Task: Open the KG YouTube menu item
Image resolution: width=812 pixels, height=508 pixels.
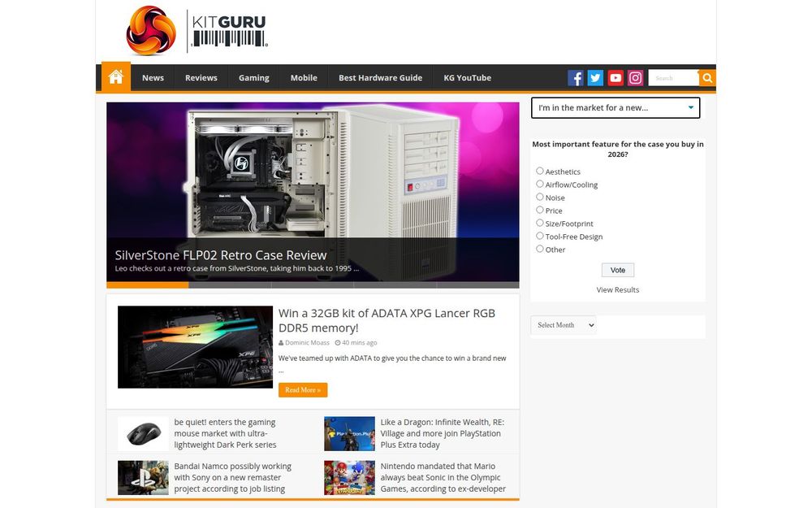Action: pos(467,78)
